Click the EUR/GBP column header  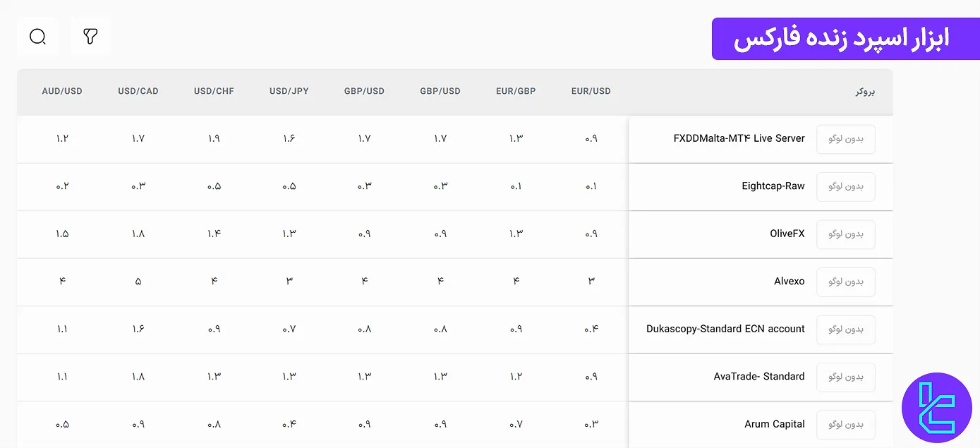516,91
